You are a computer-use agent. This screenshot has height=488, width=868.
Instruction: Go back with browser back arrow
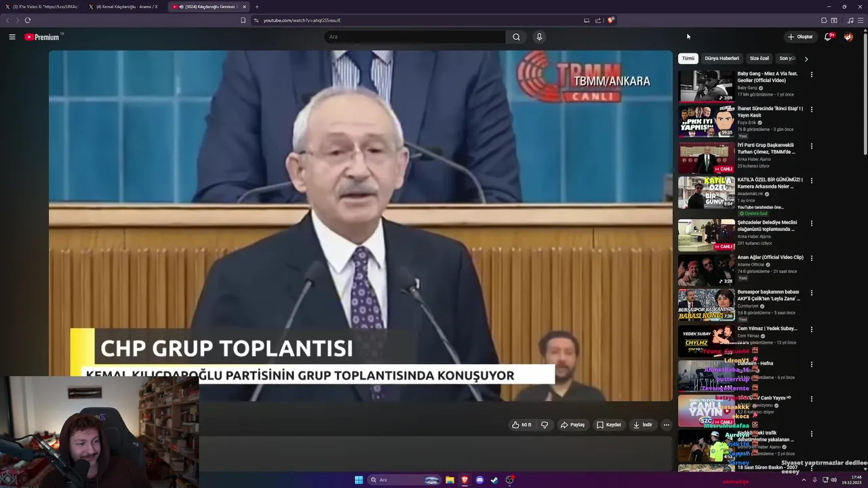click(7, 20)
